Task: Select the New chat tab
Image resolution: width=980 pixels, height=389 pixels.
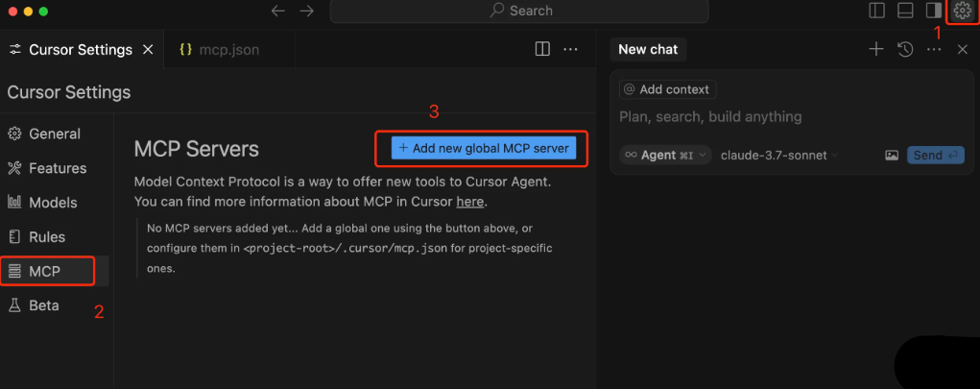Action: 648,49
